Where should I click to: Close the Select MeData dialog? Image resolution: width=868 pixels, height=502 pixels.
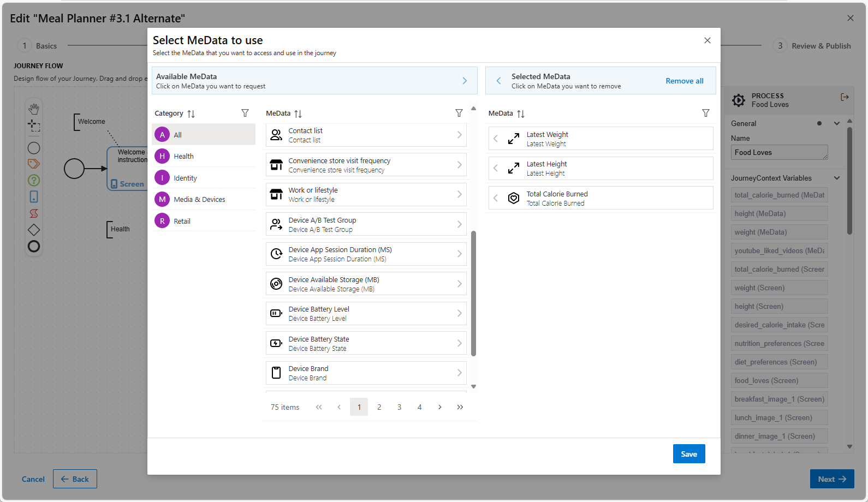[708, 40]
